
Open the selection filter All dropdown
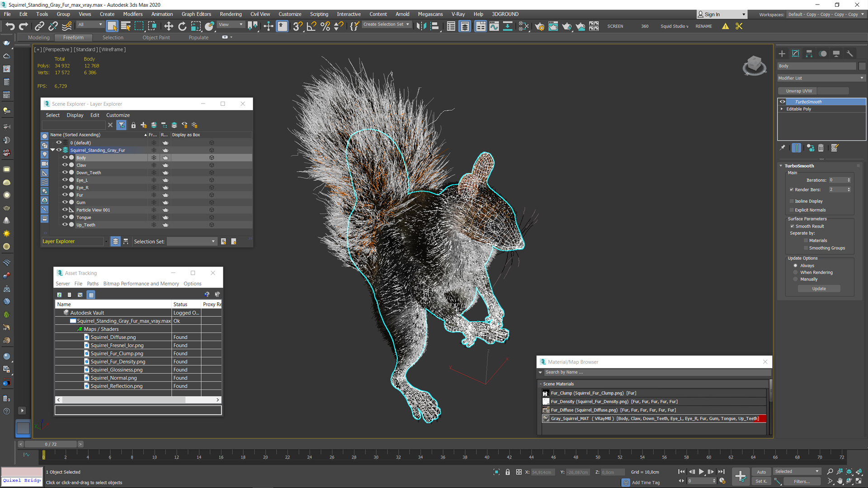90,25
